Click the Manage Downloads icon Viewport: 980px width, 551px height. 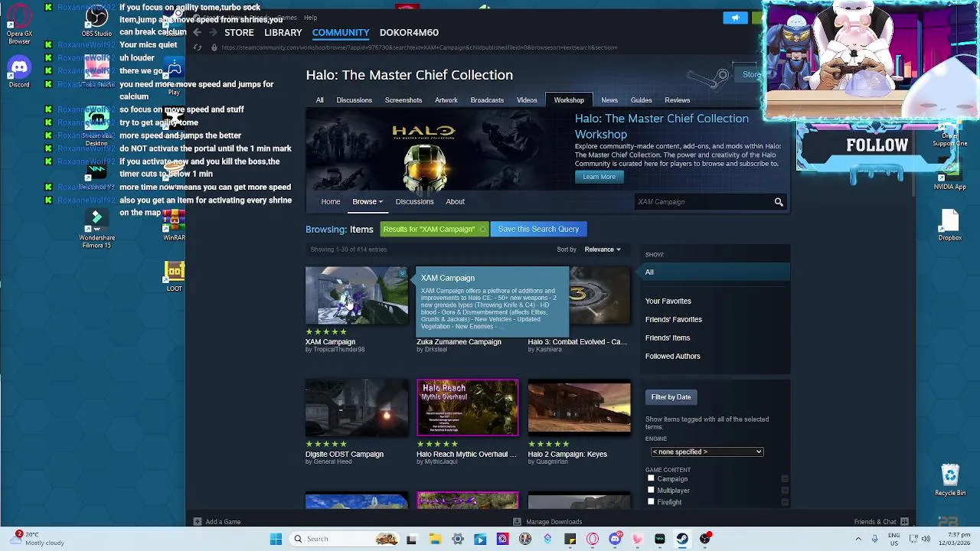(517, 522)
